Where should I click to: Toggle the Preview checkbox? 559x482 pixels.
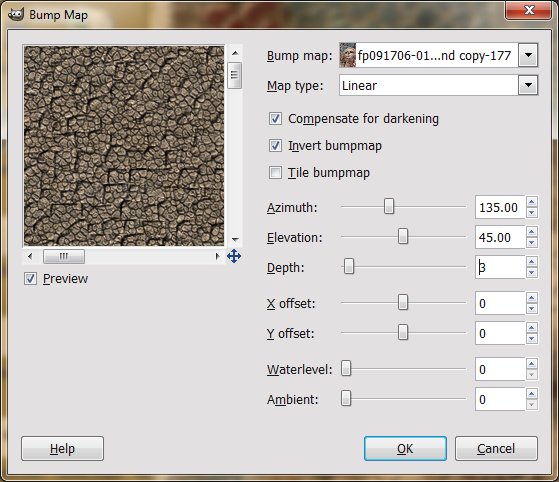point(30,279)
